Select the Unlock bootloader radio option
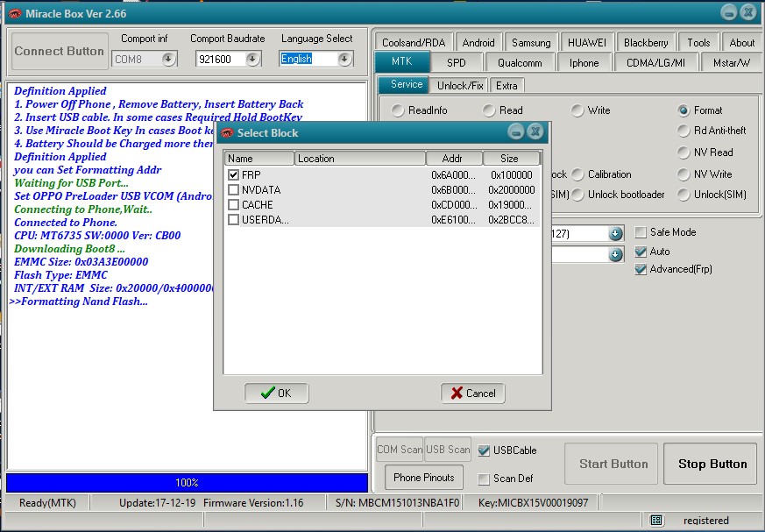This screenshot has height=532, width=765. tap(577, 195)
